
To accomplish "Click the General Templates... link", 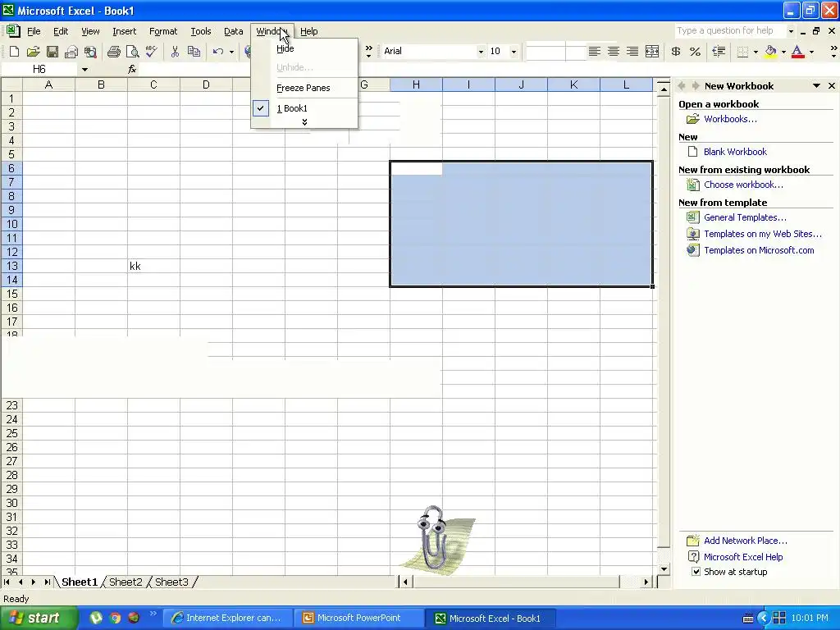I will [x=745, y=217].
